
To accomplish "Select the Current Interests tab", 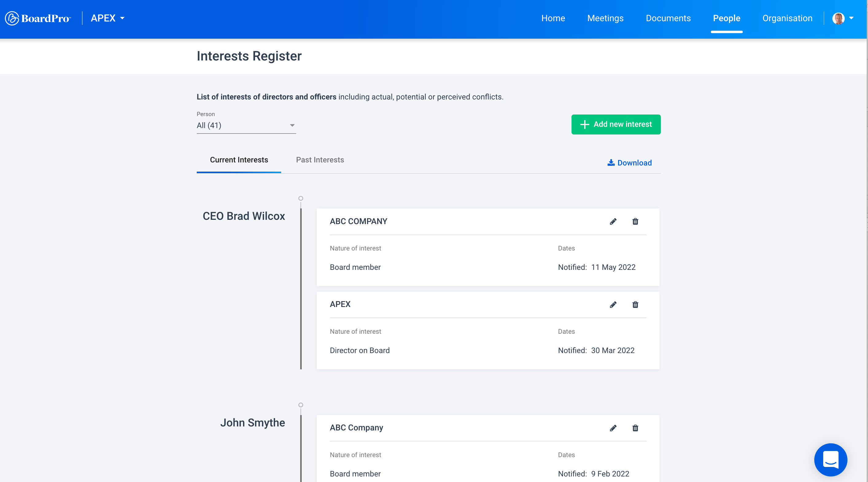I will (239, 160).
